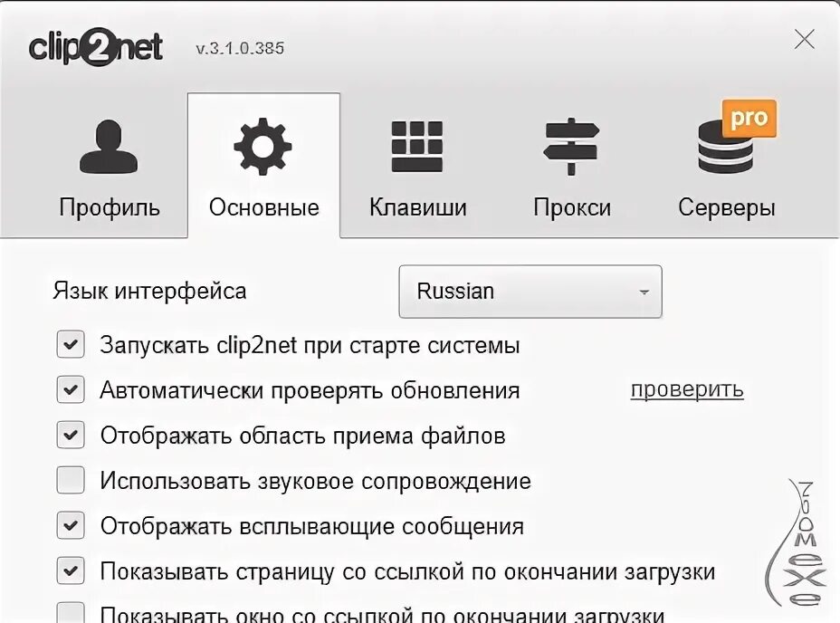The height and width of the screenshot is (623, 840).
Task: Toggle Отображать область приема файлов checkbox
Action: [71, 435]
